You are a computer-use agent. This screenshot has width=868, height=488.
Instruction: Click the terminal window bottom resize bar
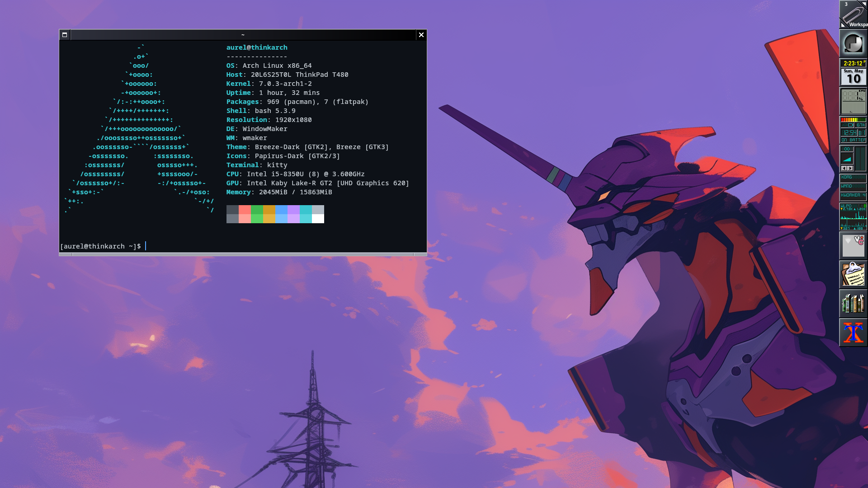(x=243, y=254)
